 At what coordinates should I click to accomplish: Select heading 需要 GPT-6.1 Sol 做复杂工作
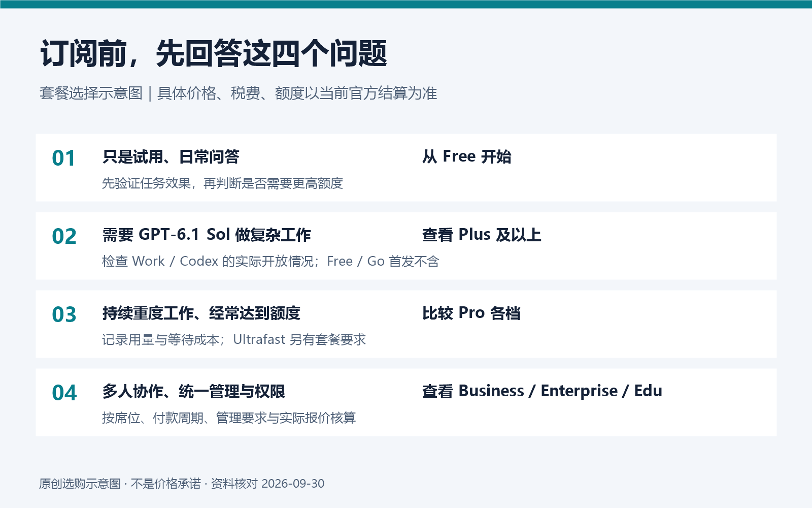(x=207, y=235)
